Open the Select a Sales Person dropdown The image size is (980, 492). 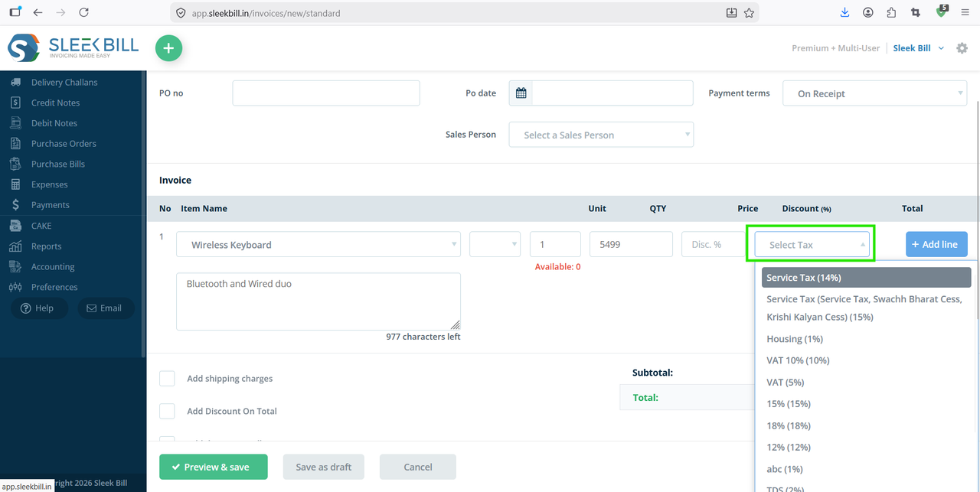(601, 135)
